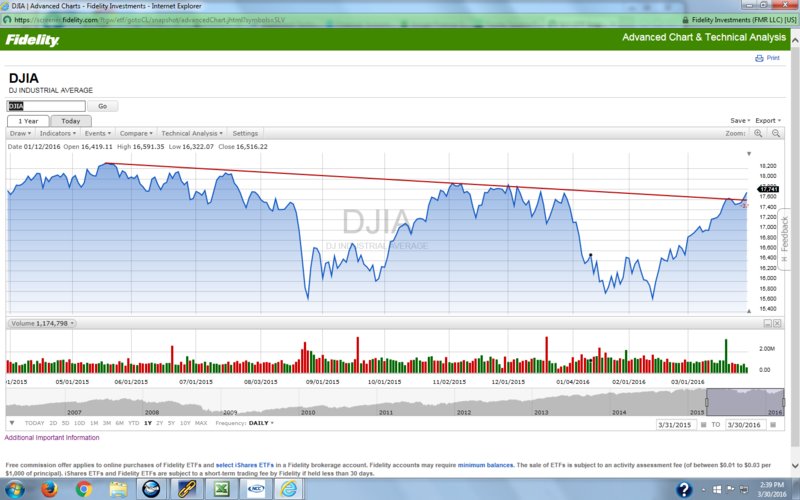Click the Feedback side tab

pos(785,238)
